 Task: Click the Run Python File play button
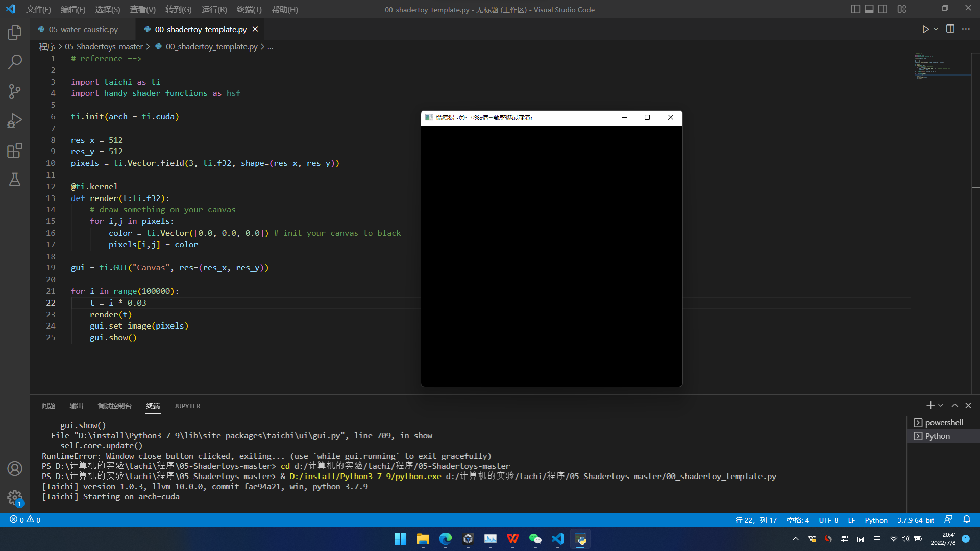[x=925, y=29]
